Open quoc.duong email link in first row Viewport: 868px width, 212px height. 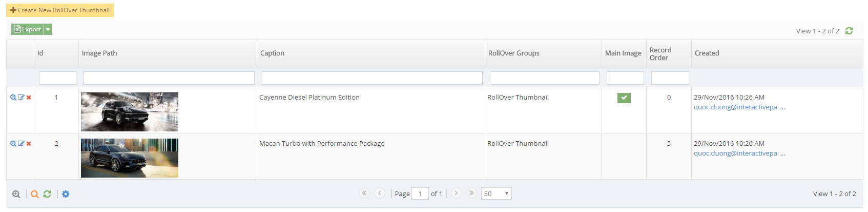pos(735,107)
